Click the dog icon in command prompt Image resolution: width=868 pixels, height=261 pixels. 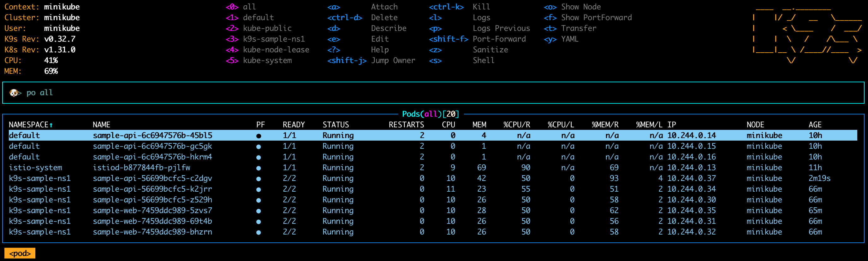pos(14,93)
